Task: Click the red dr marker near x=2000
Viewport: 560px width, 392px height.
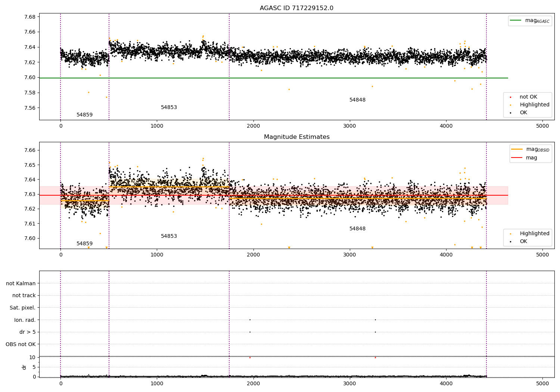Action: pos(250,358)
